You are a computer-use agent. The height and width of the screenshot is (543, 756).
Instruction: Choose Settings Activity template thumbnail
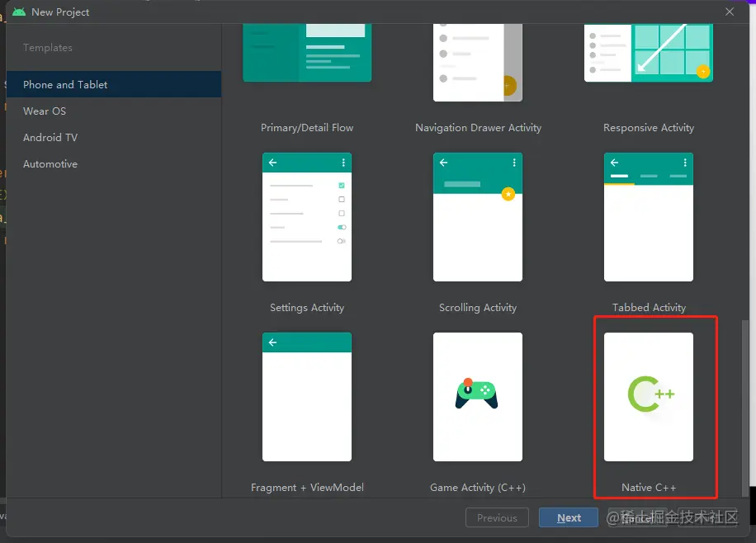pyautogui.click(x=307, y=217)
